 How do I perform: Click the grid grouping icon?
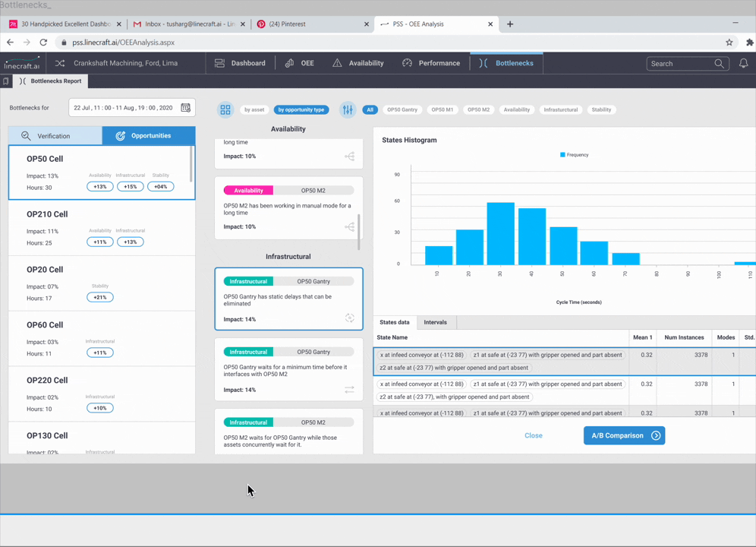[225, 109]
